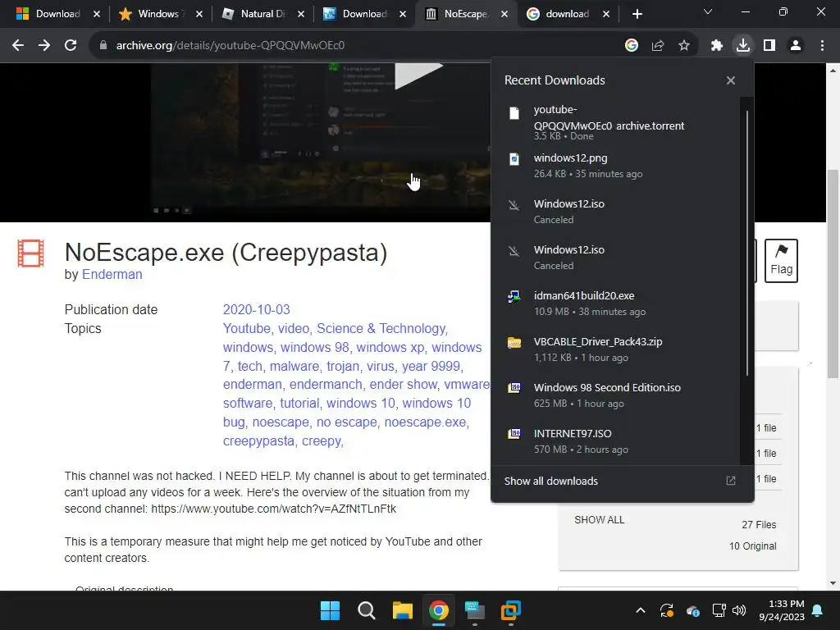Open the trojan topic link
This screenshot has height=630, width=840.
tap(343, 366)
